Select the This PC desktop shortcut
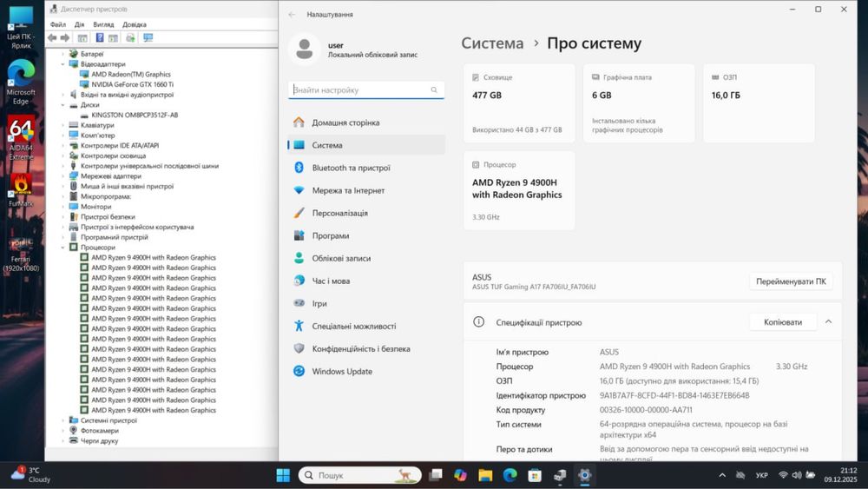Image resolution: width=868 pixels, height=489 pixels. [x=21, y=28]
